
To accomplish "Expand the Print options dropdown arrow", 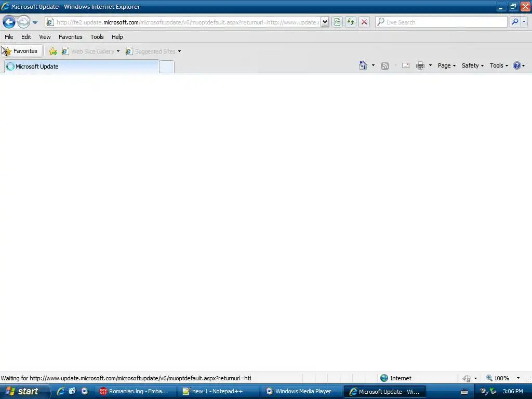I will (430, 65).
